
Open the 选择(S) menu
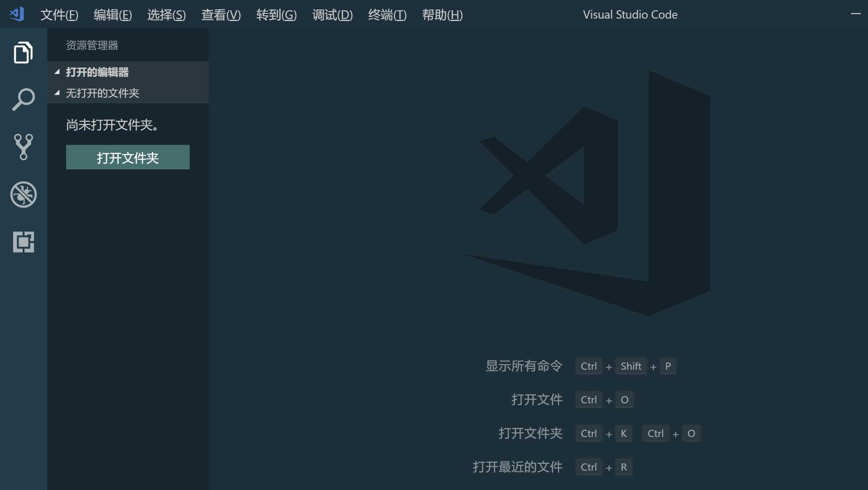point(166,15)
